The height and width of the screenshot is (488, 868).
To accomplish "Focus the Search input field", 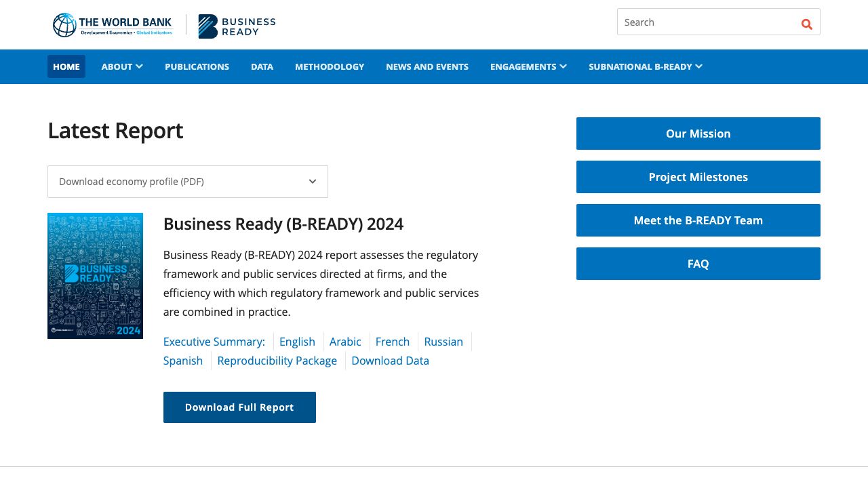I will coord(705,22).
